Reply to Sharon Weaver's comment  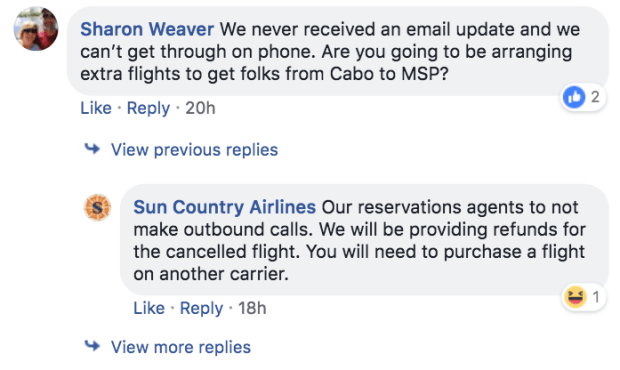[x=148, y=108]
